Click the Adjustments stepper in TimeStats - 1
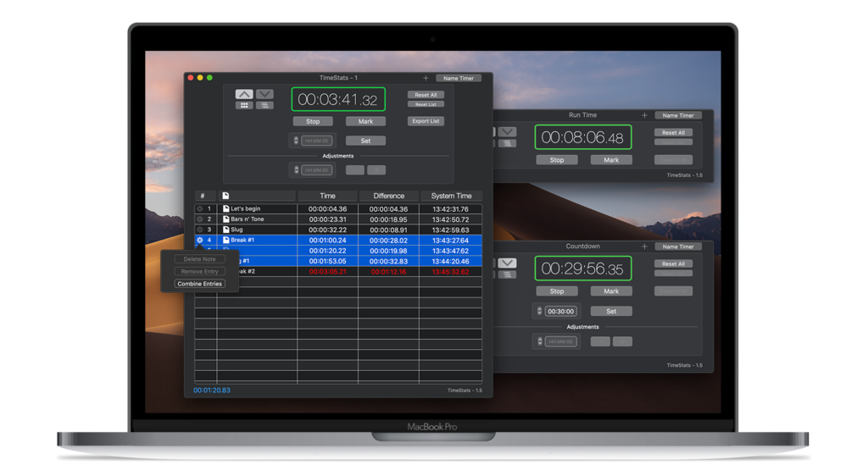Screen dimensions: 868x471 (296, 170)
